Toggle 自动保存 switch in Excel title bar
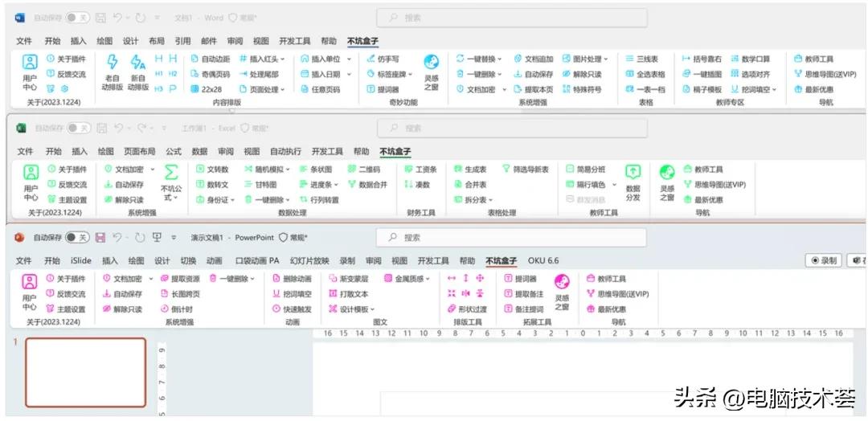 pos(79,128)
